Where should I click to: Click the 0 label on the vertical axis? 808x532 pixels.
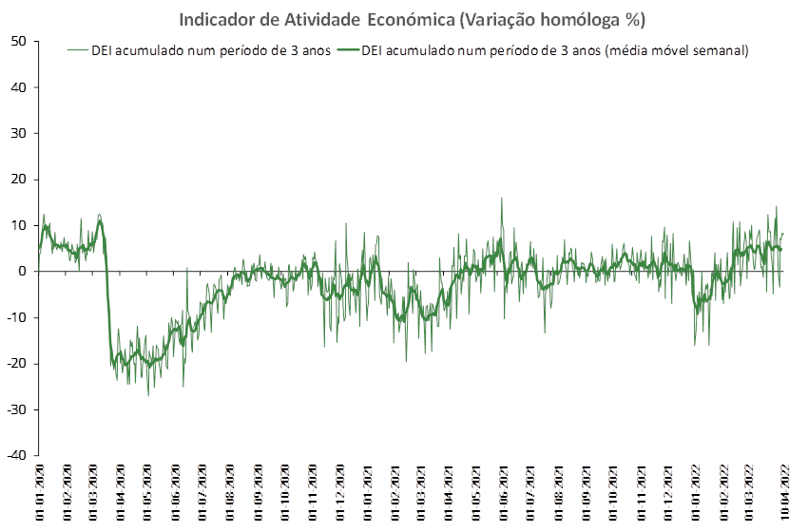pyautogui.click(x=23, y=272)
